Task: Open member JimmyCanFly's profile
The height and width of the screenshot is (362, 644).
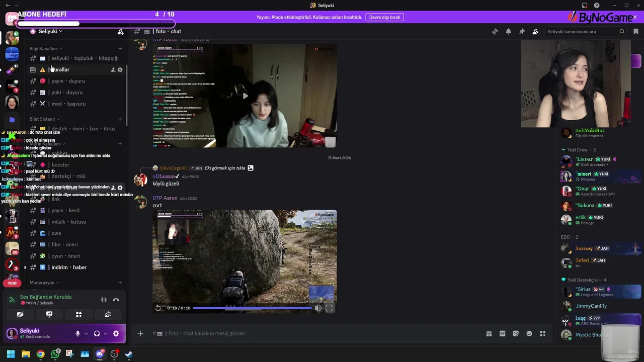Action: [x=601, y=306]
